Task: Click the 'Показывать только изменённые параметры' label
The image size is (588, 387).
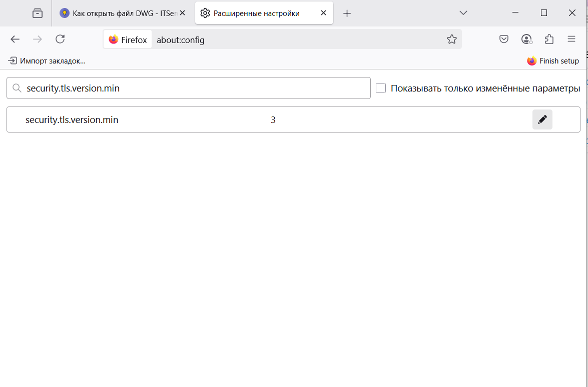Action: pos(485,88)
